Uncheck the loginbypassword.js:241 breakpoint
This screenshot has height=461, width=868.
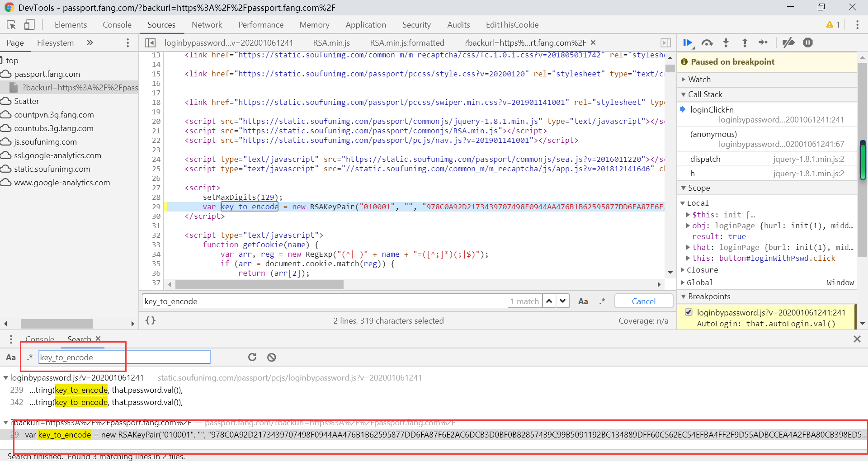689,312
